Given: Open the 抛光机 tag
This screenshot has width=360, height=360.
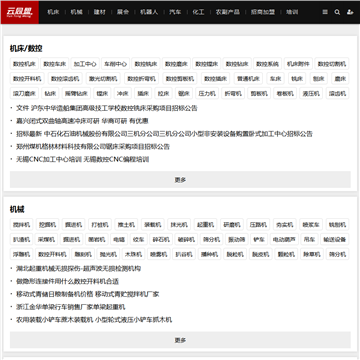Looking at the screenshot, I should point(108,254).
